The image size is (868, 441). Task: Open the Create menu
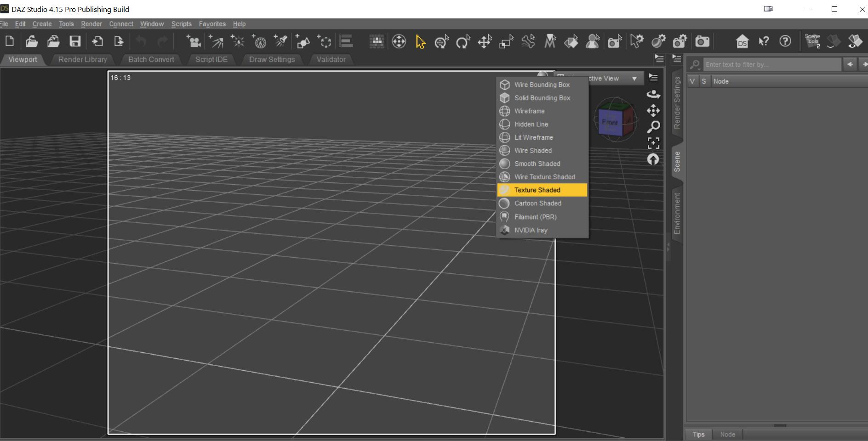click(x=42, y=24)
